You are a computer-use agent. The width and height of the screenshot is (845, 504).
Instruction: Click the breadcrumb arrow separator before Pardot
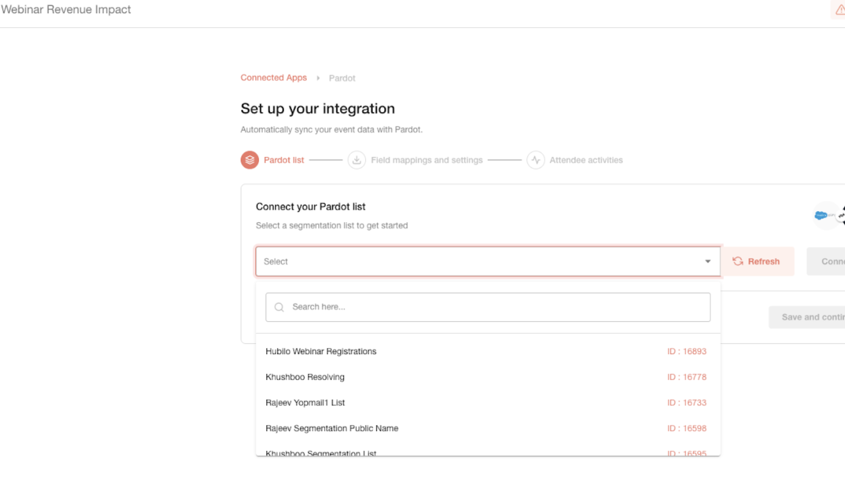click(x=318, y=78)
